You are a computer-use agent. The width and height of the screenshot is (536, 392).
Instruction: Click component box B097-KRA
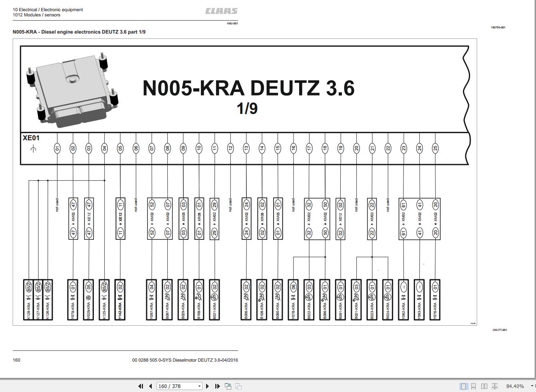[x=167, y=300]
